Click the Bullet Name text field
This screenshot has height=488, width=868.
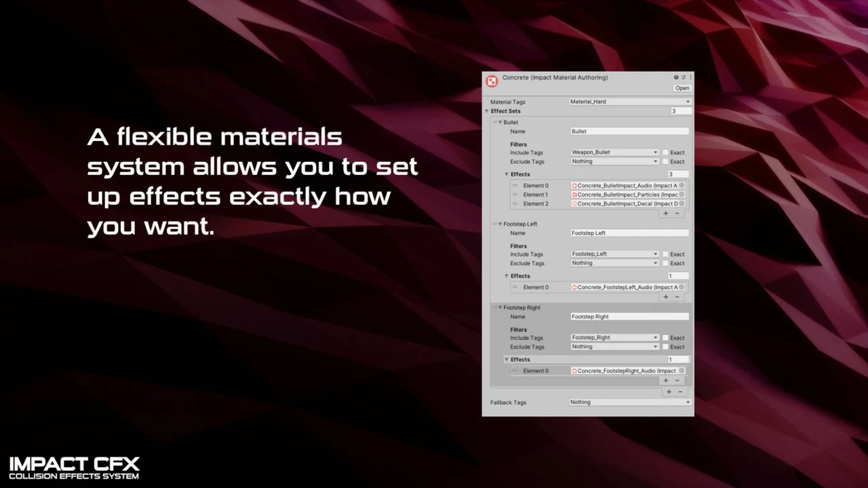(x=629, y=131)
